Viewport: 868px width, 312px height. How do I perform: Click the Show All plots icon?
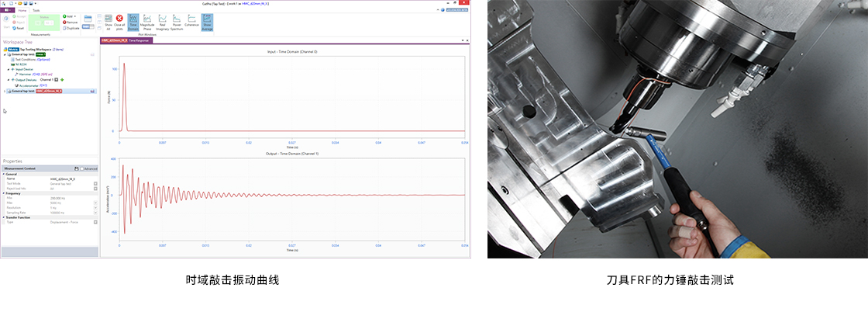(108, 20)
